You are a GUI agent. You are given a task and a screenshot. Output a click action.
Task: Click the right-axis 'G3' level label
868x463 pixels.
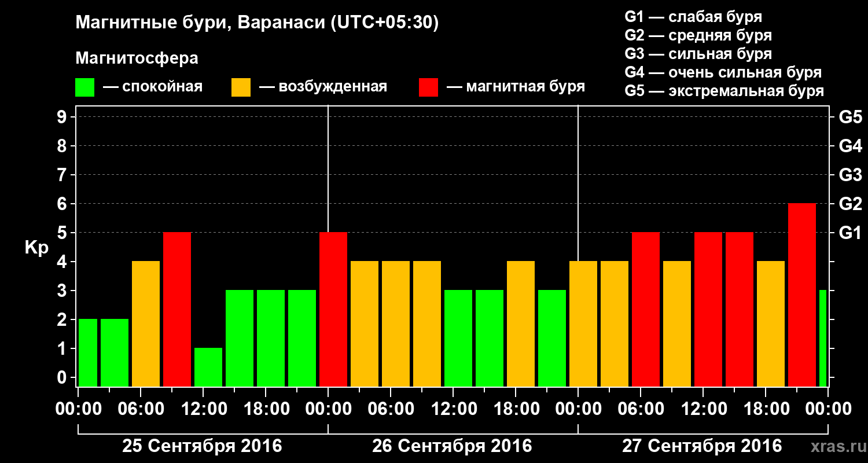(x=850, y=175)
